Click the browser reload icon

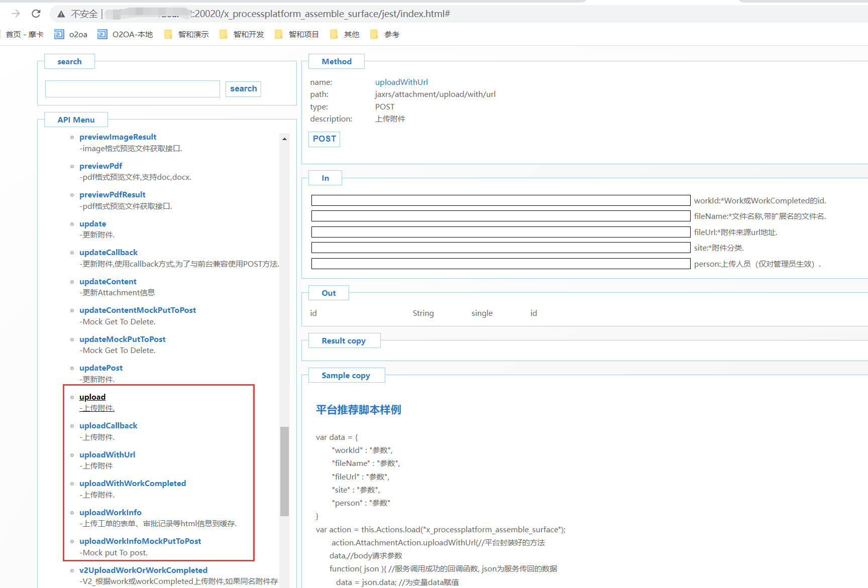click(36, 14)
